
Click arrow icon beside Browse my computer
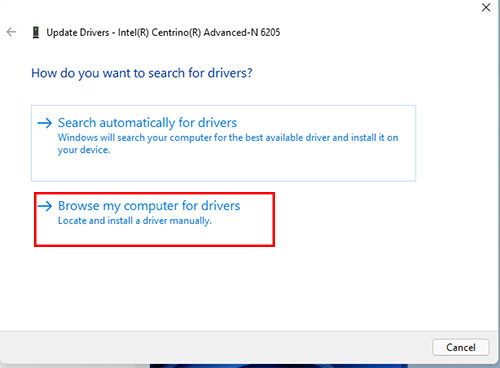click(x=45, y=206)
